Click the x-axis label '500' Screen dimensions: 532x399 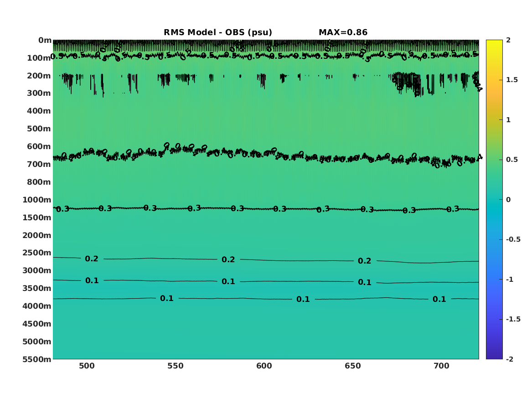pyautogui.click(x=87, y=366)
